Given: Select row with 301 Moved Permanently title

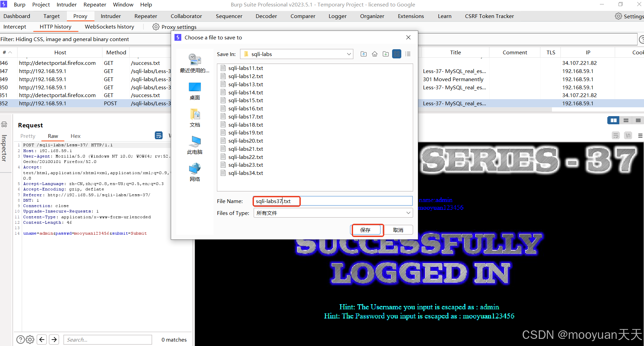Looking at the screenshot, I should click(x=453, y=79).
